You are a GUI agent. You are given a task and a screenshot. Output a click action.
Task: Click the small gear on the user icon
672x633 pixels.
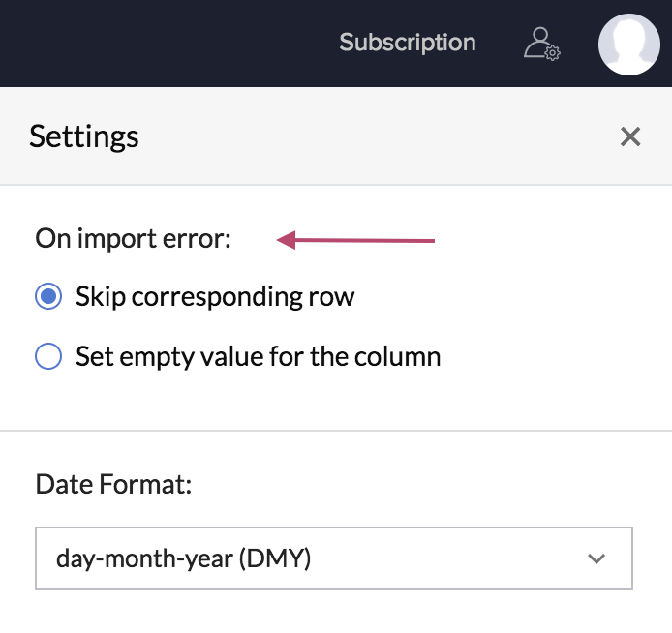click(552, 53)
